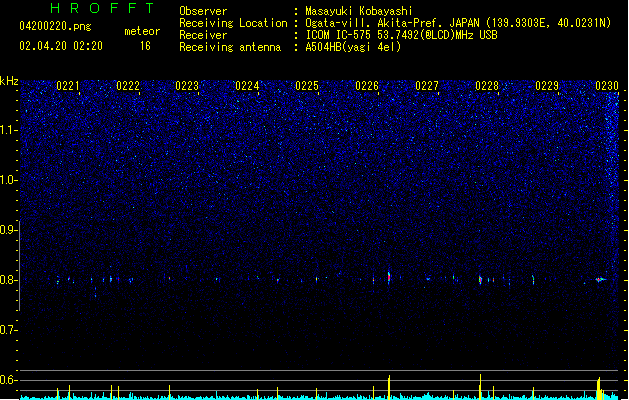Click the 0.8 frequency axis label
Screen dimensions: 629x400
[8, 280]
